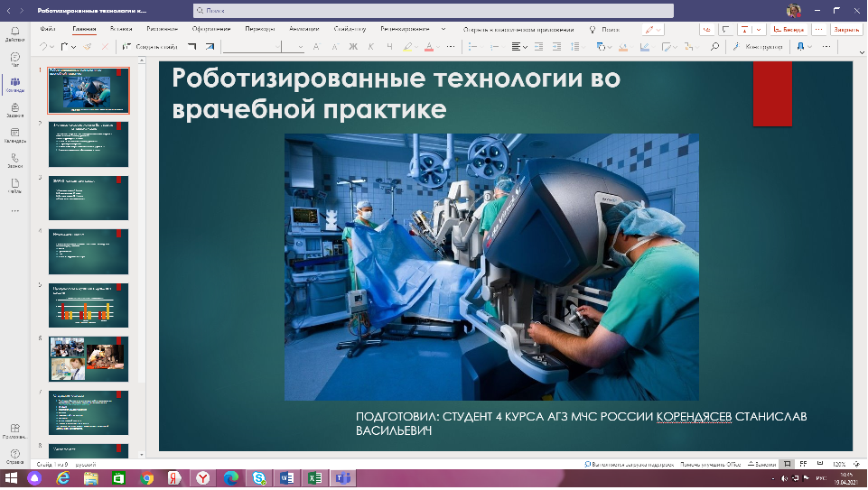Click the Activity bell icon
Viewport: 868px width, 490px height.
pos(14,32)
